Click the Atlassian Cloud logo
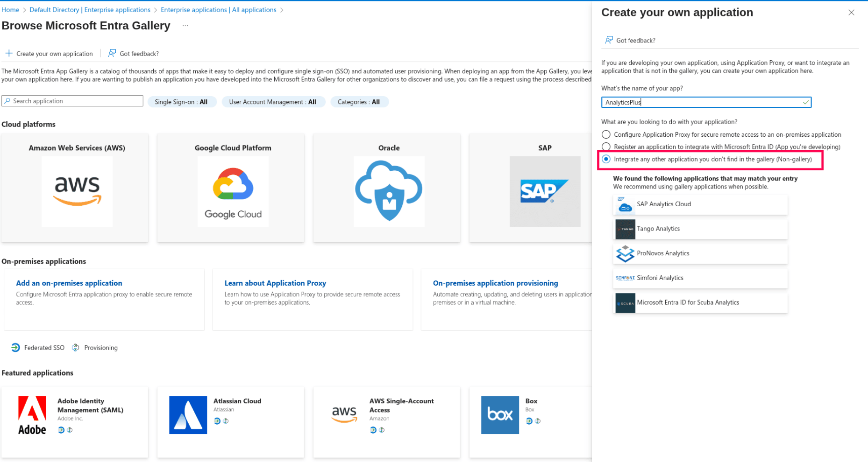Screen dimensions: 868x462 (188, 415)
